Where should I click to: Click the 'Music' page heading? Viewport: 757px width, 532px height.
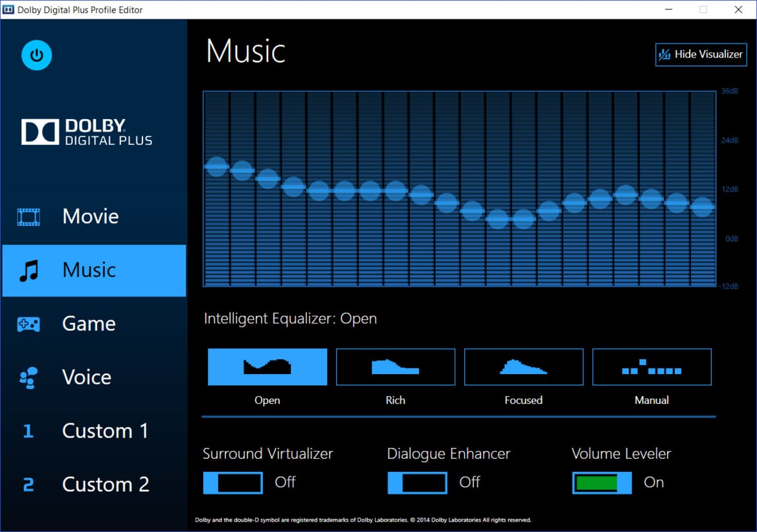[245, 51]
